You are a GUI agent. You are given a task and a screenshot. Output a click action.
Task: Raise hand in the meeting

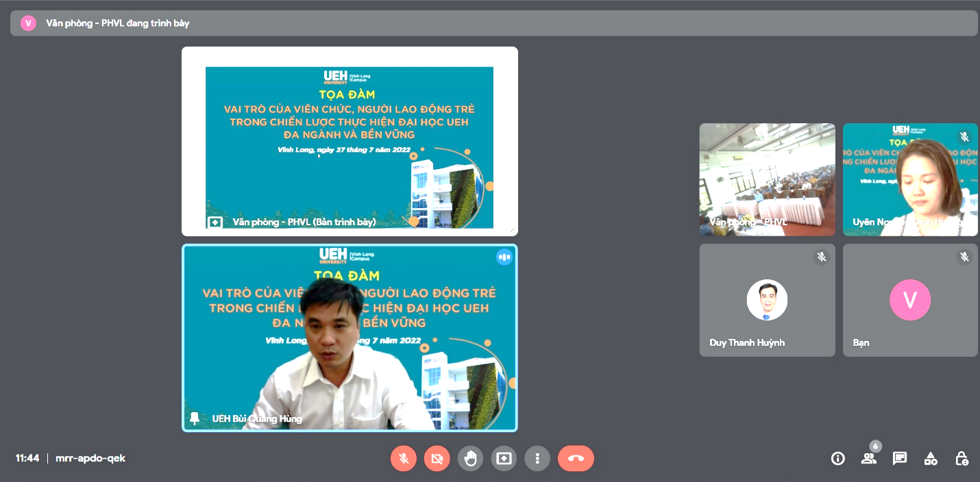470,459
